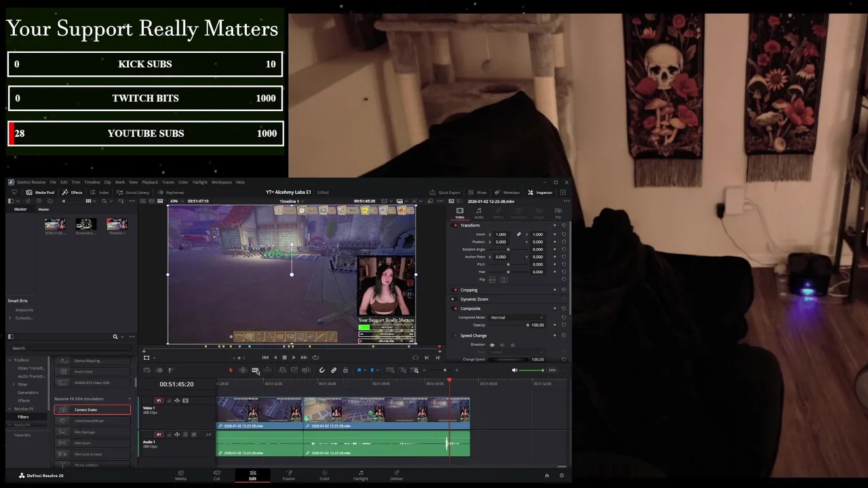Image resolution: width=868 pixels, height=488 pixels.
Task: Toggle the Cropping section enable switch
Action: point(455,290)
